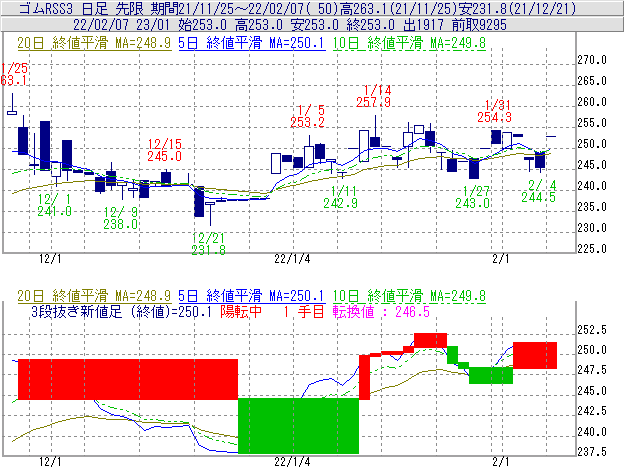Click the 1/27 243.0 low label

click(472, 197)
